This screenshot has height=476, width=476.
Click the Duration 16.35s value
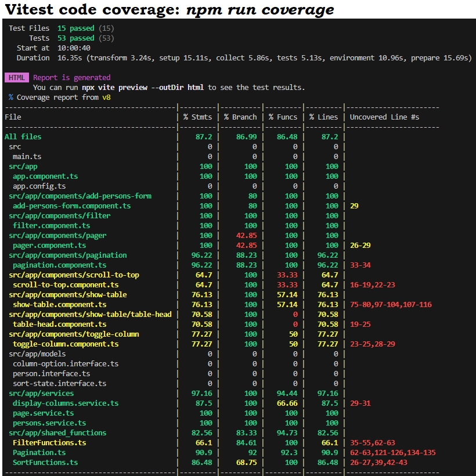70,57
